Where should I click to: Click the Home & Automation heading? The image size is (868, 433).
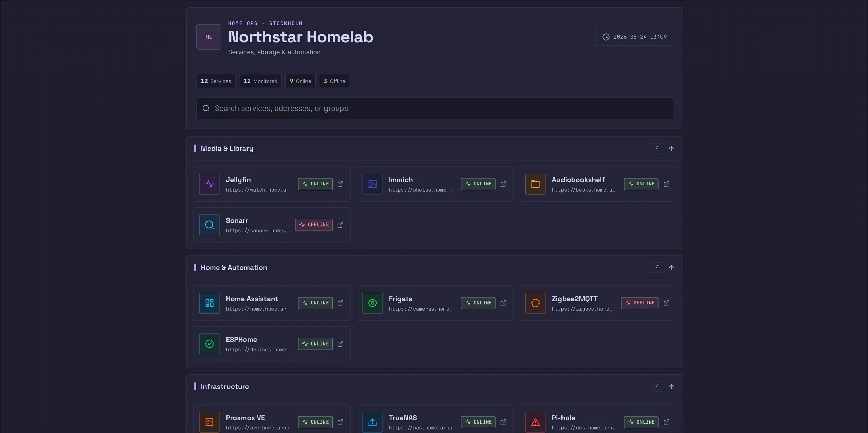234,268
